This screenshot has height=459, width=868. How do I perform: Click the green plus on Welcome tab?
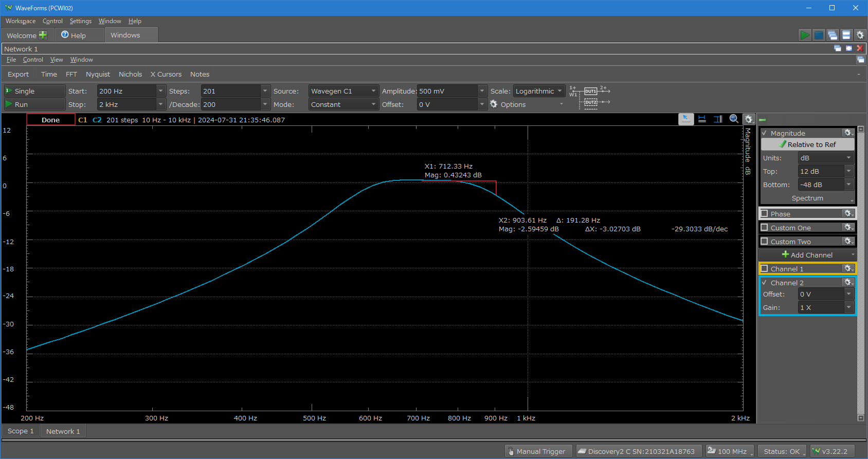(x=43, y=35)
